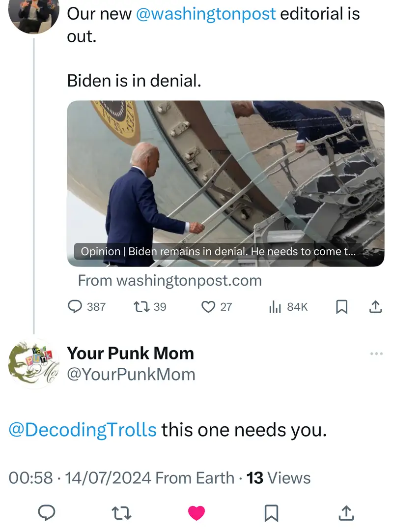Image resolution: width=393 pixels, height=532 pixels.
Task: Open the 13 Views count
Action: pos(279,477)
